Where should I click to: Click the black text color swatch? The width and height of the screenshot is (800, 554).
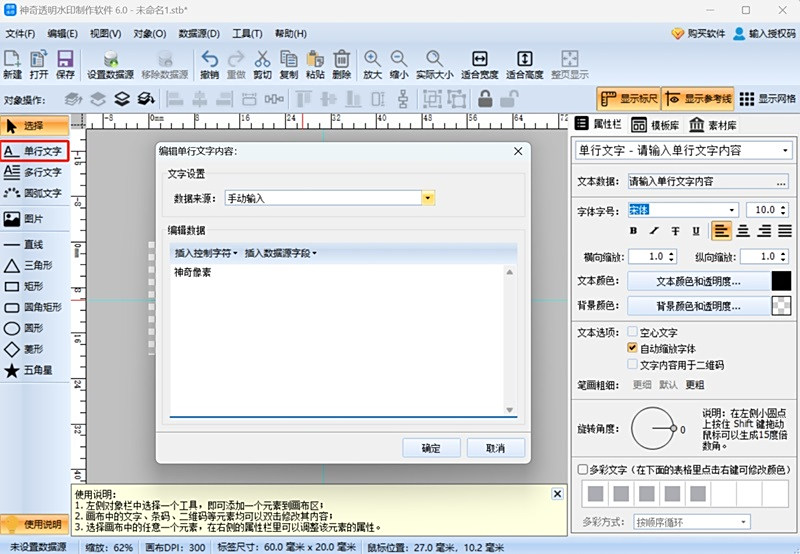pyautogui.click(x=781, y=281)
